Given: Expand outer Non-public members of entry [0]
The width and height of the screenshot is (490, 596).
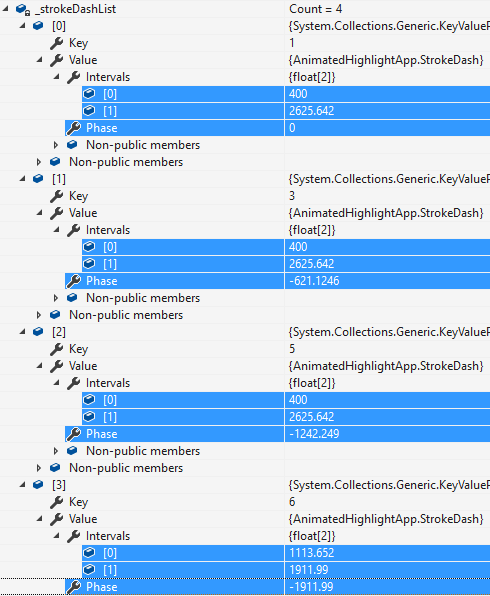Looking at the screenshot, I should (x=39, y=162).
